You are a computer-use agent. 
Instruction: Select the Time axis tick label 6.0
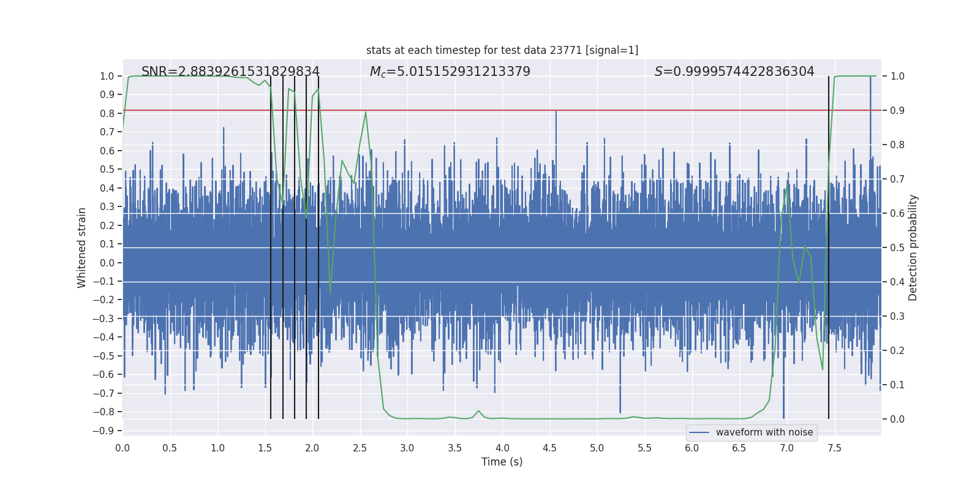pos(692,448)
